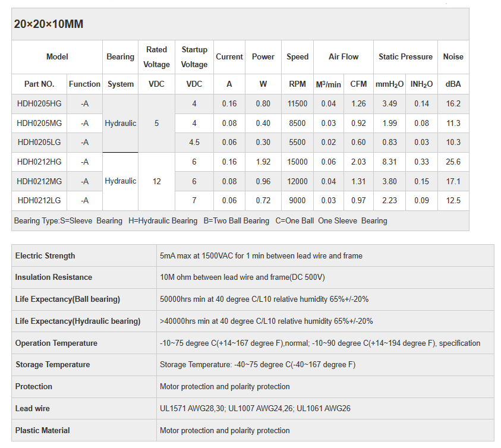Click the Part NO. subheader
The image size is (501, 448).
click(39, 84)
